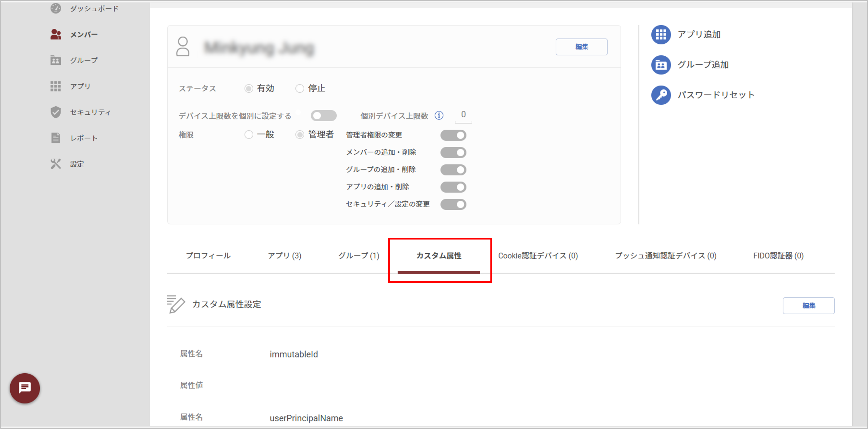Click the パスワードリセット key icon
The image size is (868, 429).
coord(661,95)
